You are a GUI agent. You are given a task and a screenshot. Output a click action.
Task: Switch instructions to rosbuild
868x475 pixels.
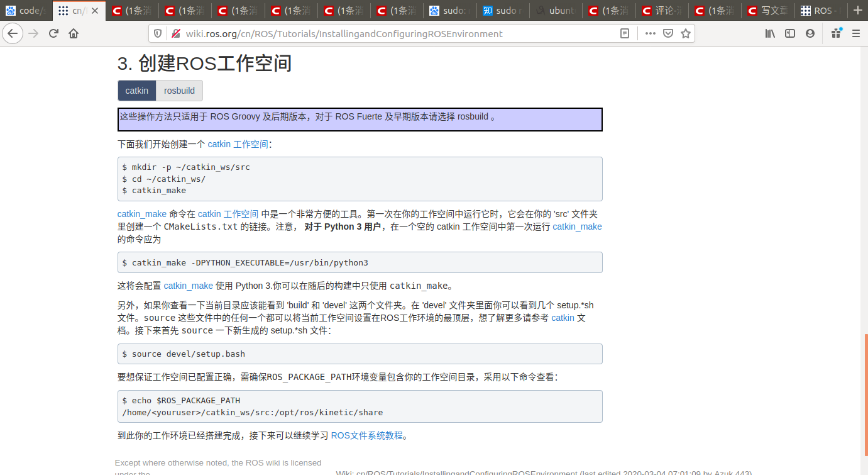pyautogui.click(x=179, y=90)
